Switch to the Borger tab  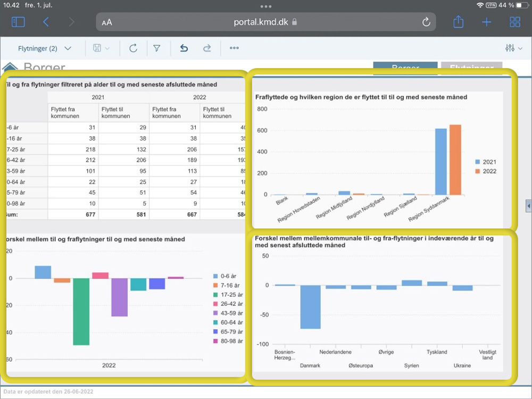405,68
